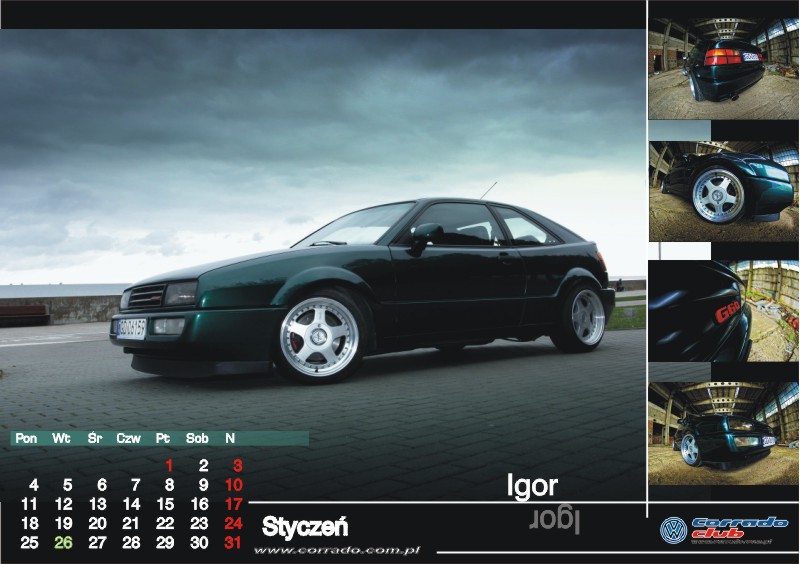Click the VW logo badge
The height and width of the screenshot is (564, 800).
673,530
